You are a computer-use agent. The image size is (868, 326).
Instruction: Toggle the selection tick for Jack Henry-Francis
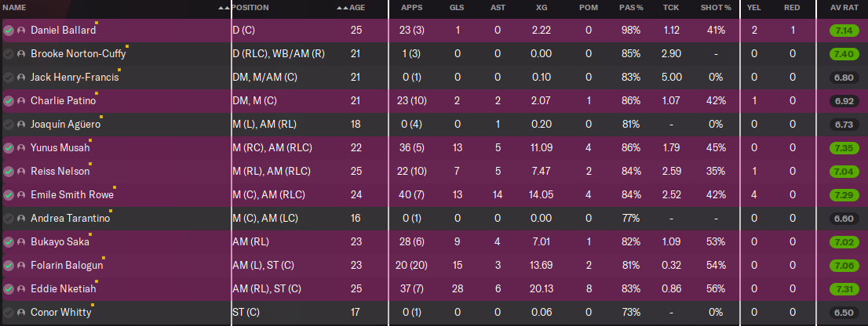[8, 78]
